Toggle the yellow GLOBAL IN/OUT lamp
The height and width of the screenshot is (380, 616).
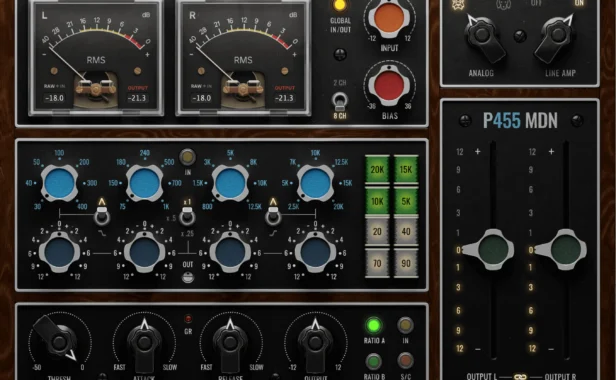click(x=339, y=5)
